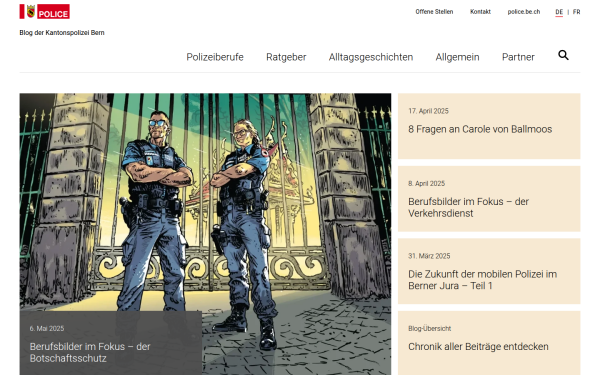
Task: Click the Blog der Kantonspolizei Bern subtitle
Action: pyautogui.click(x=62, y=33)
